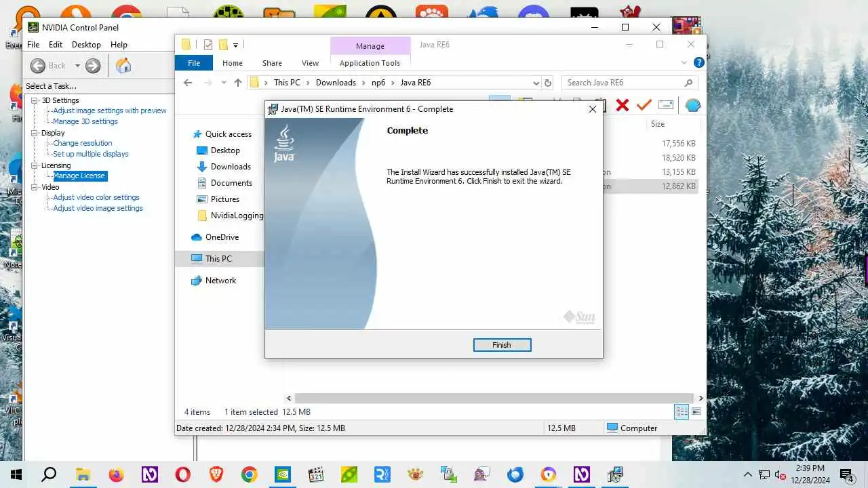Screen dimensions: 868x488
Task: Click the Manage contextual tab
Action: (x=370, y=46)
